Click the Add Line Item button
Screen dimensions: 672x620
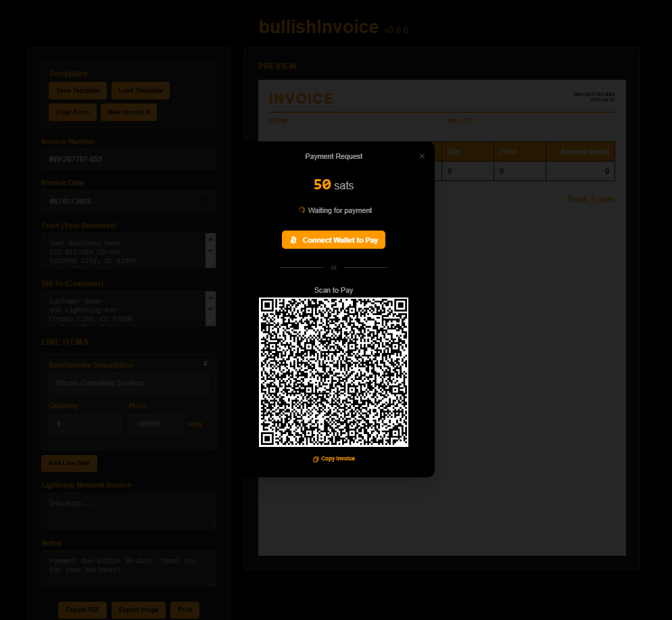(x=70, y=463)
